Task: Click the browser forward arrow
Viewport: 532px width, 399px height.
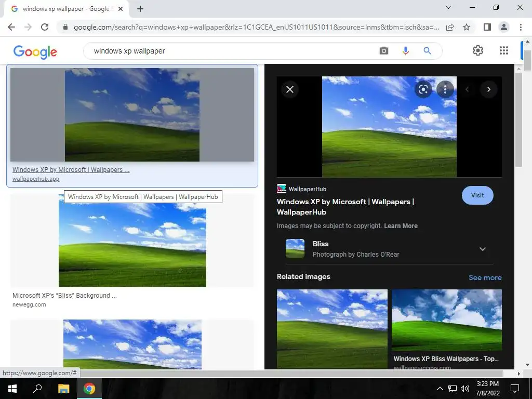Action: pos(28,27)
